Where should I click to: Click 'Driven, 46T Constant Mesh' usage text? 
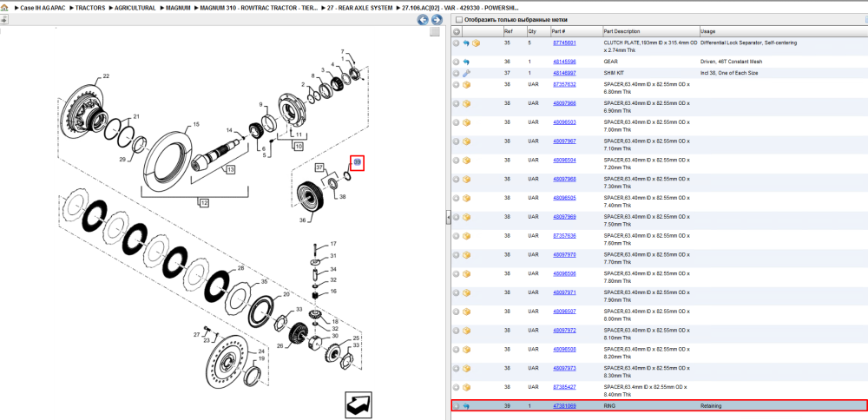730,62
